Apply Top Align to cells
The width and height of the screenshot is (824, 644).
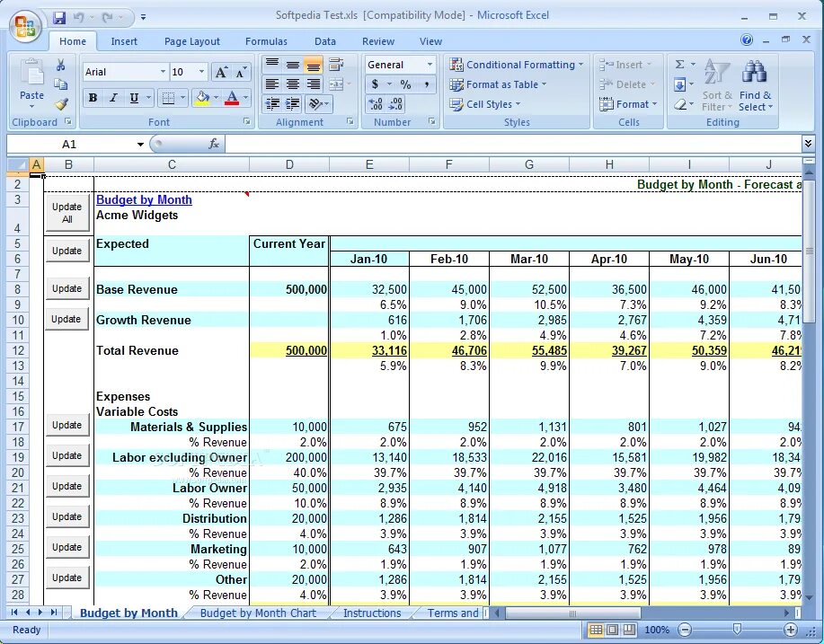point(271,65)
